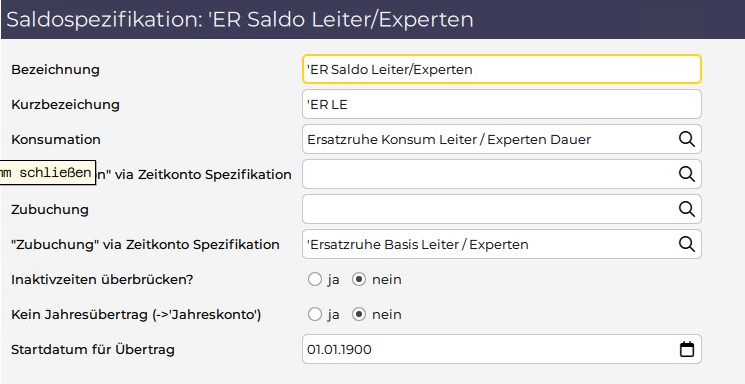The height and width of the screenshot is (384, 745).
Task: Click the yellow schließen tooltip
Action: pos(48,173)
